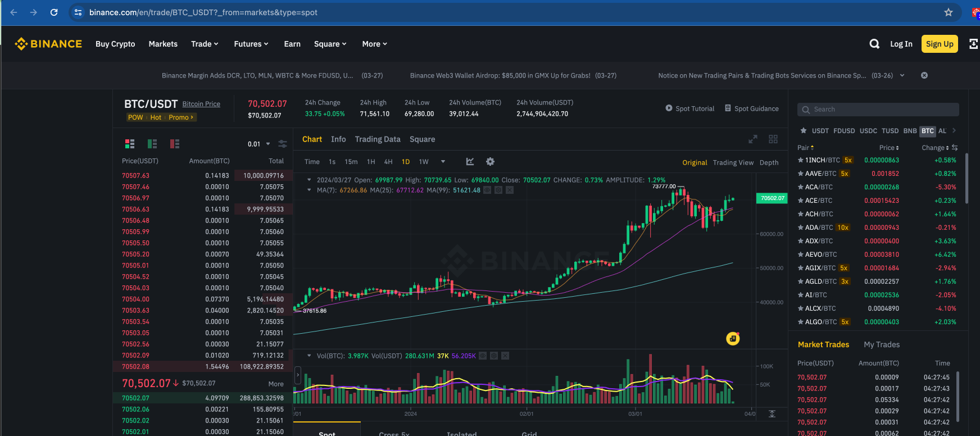Viewport: 980px width, 436px height.
Task: Open favorites star in pair list
Action: (804, 130)
